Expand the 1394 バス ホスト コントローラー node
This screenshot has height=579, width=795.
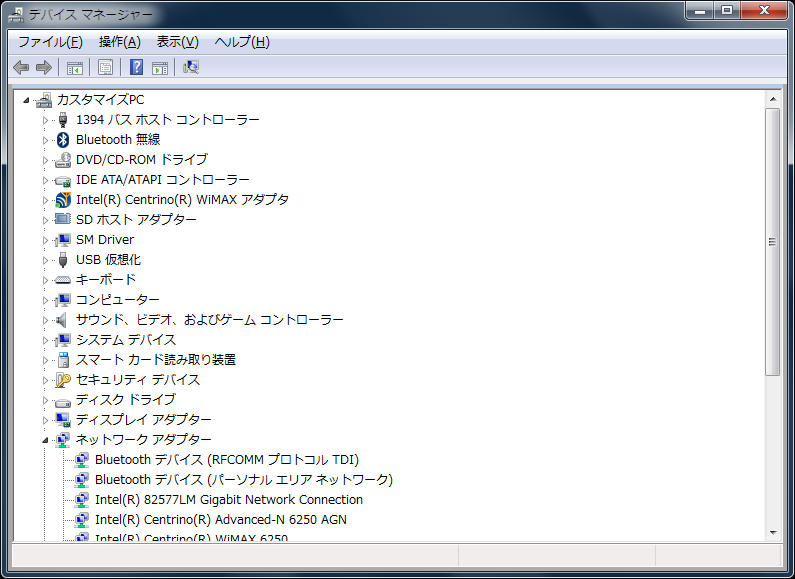[x=45, y=120]
